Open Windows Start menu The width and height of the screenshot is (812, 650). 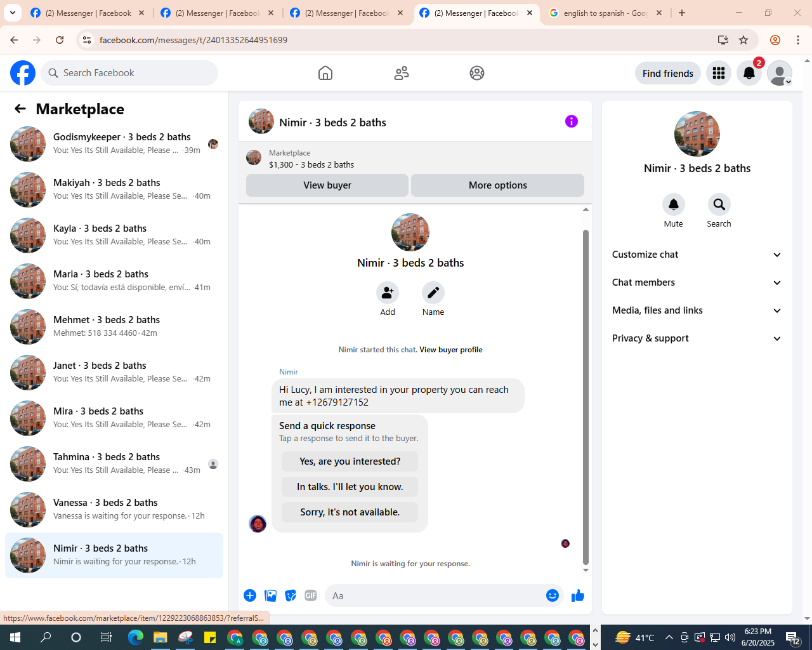15,637
